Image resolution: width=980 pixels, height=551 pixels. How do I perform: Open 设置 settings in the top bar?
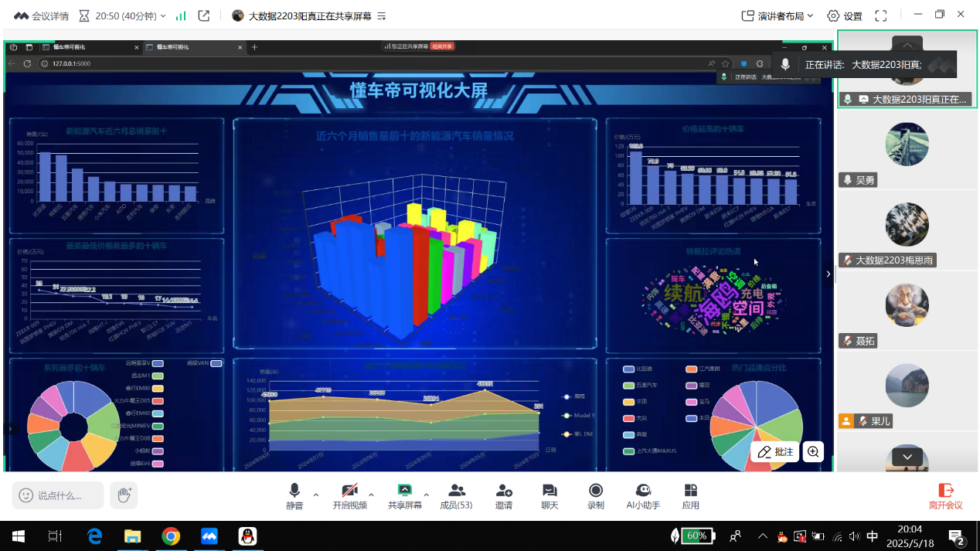pos(844,15)
